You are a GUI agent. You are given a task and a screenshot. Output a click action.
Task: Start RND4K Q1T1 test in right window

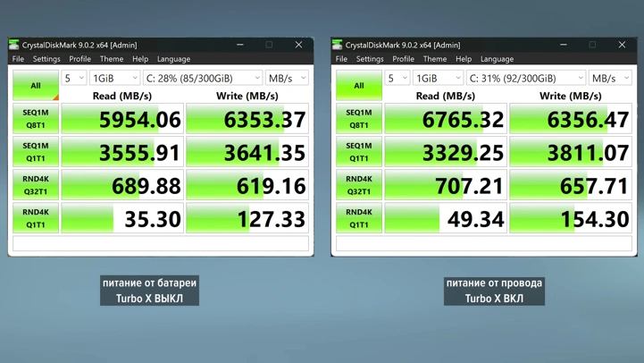(359, 218)
